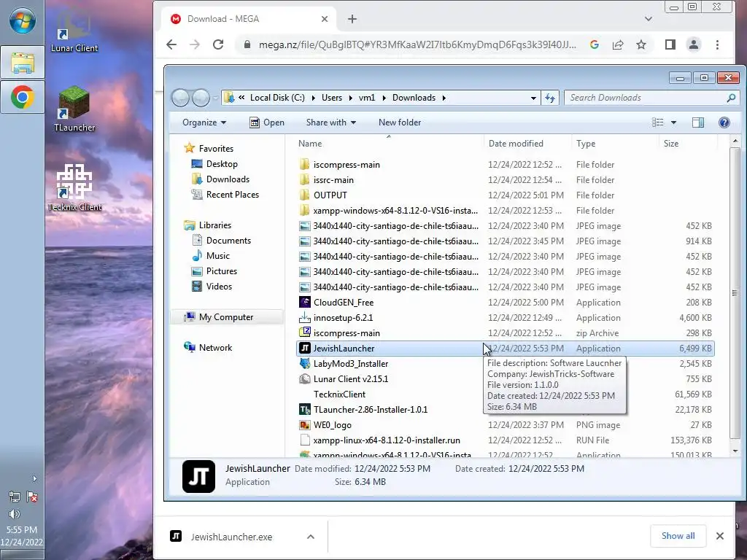
Task: Sort by the Name column header
Action: (x=388, y=144)
